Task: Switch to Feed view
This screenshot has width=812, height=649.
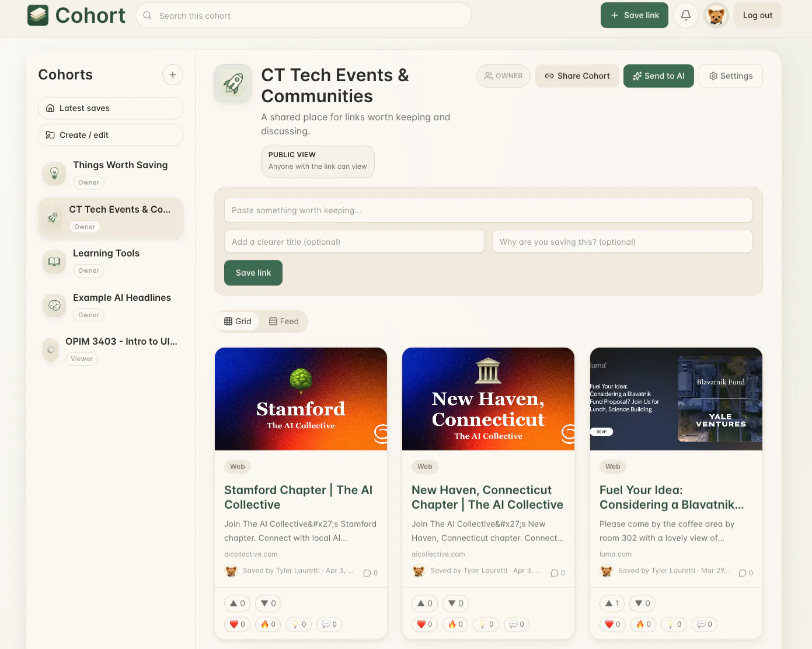Action: [284, 321]
